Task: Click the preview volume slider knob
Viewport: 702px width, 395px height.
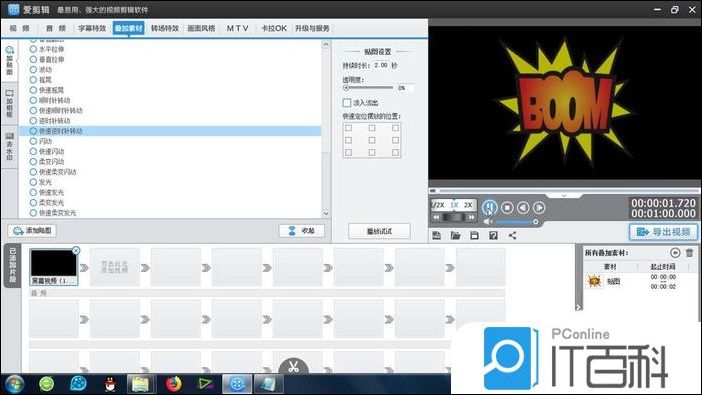Action: point(535,222)
